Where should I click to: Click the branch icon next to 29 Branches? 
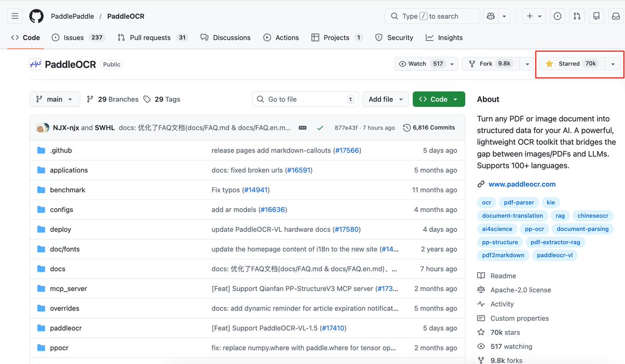click(90, 99)
